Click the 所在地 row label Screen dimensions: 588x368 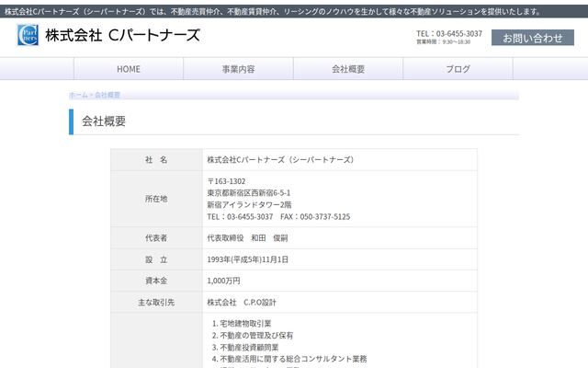156,199
